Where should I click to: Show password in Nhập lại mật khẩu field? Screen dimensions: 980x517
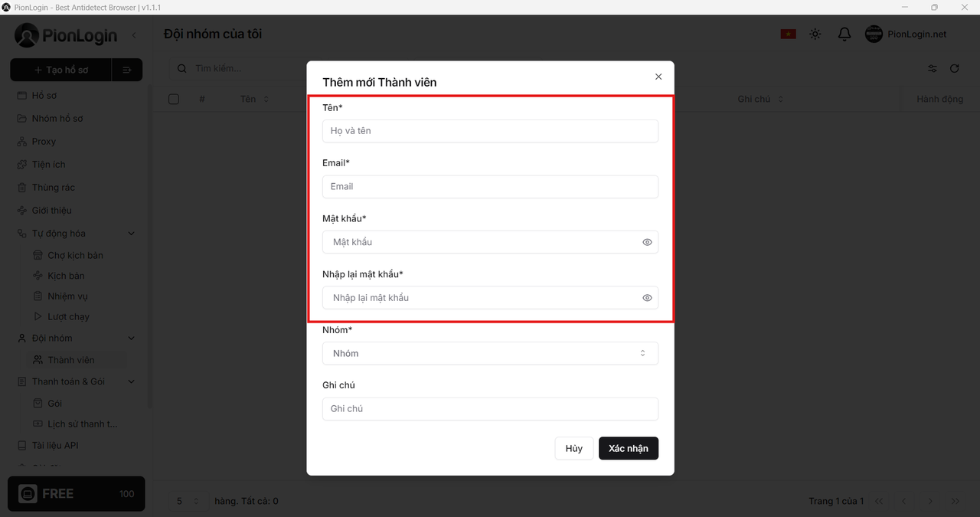click(x=647, y=298)
